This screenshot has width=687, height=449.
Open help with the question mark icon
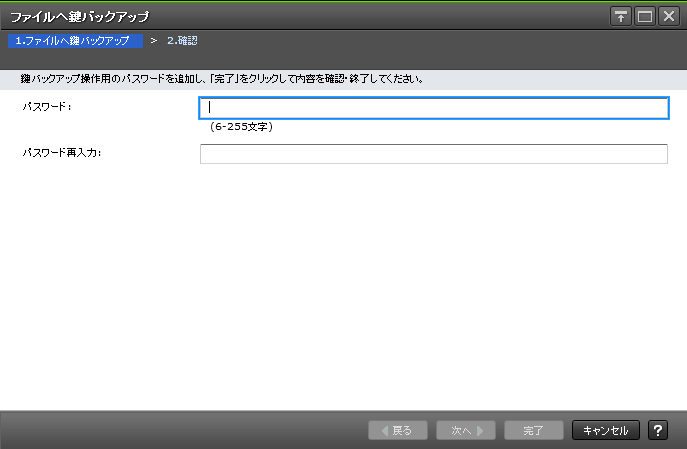(x=658, y=430)
